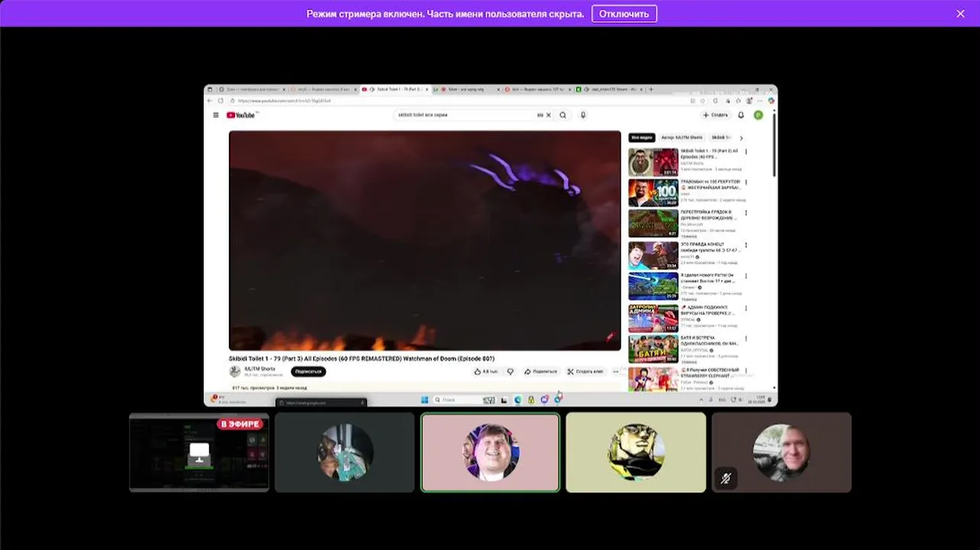Screen dimensions: 980x550
Task: Click the muted microphone icon on last tile
Action: (726, 479)
